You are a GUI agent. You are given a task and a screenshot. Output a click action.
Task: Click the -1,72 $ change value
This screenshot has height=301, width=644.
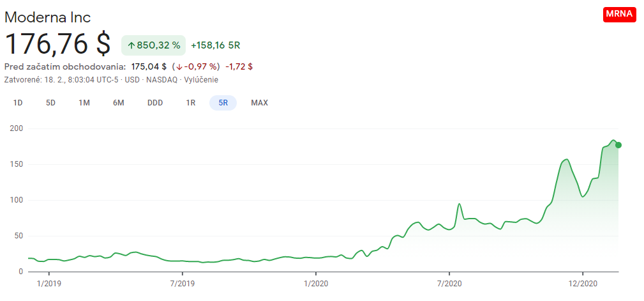tap(239, 66)
